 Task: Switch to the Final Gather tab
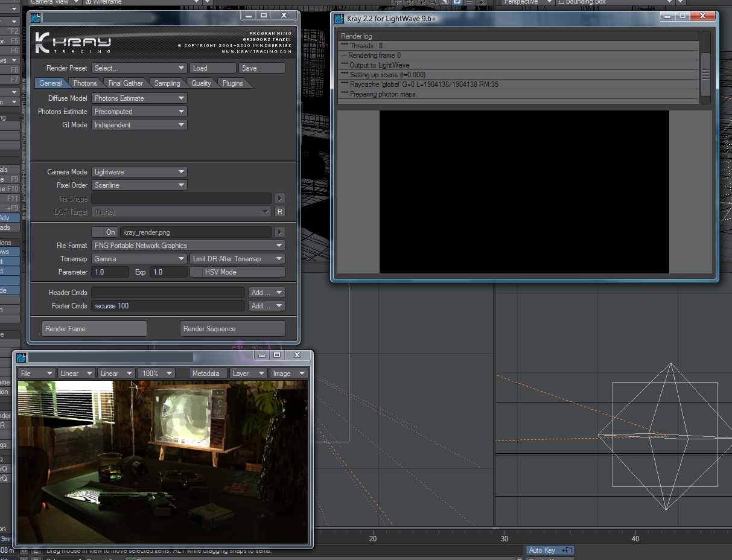pyautogui.click(x=126, y=83)
